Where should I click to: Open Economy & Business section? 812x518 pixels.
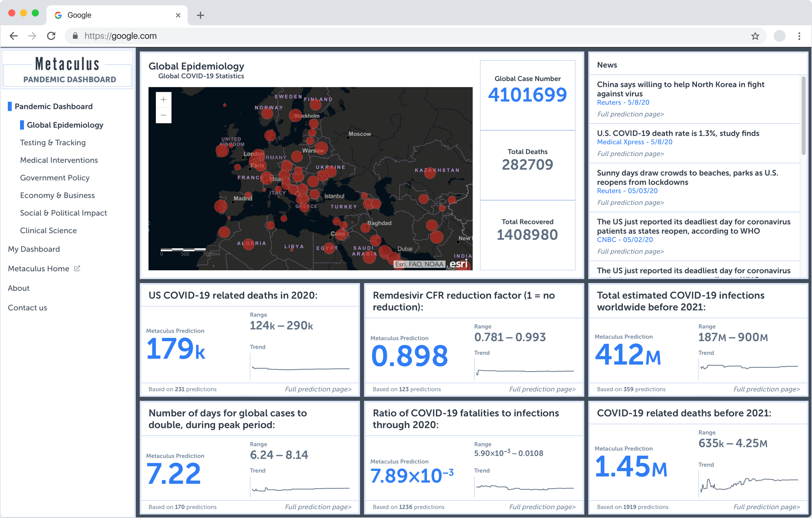coord(57,195)
